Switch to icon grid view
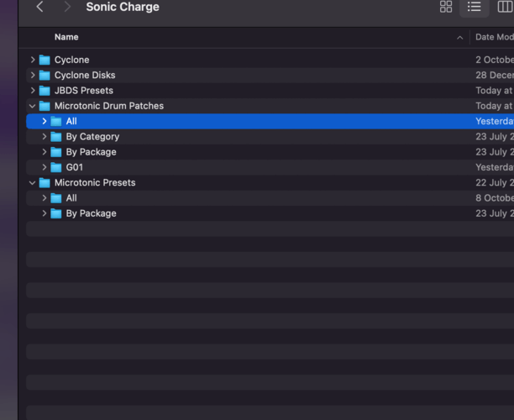 pos(446,7)
